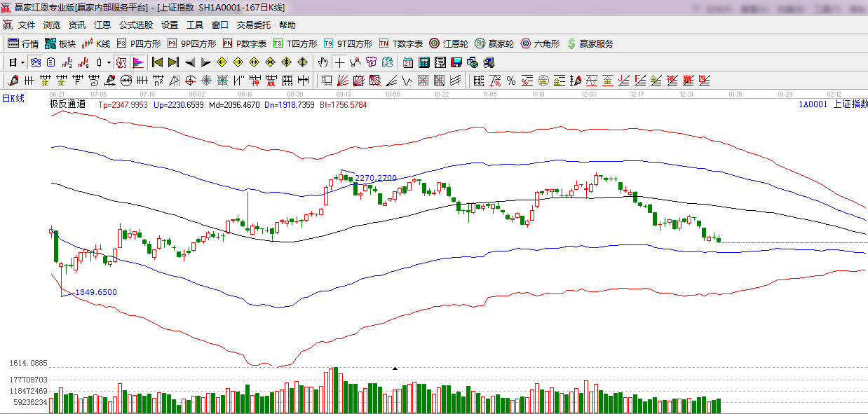The image size is (868, 414).
Task: Open the calculator tool icon
Action: 423,62
